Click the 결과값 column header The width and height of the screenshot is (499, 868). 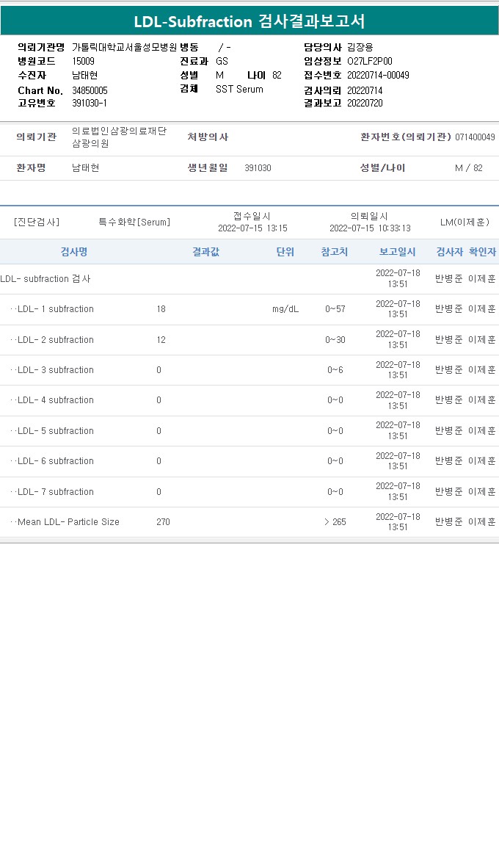[205, 252]
